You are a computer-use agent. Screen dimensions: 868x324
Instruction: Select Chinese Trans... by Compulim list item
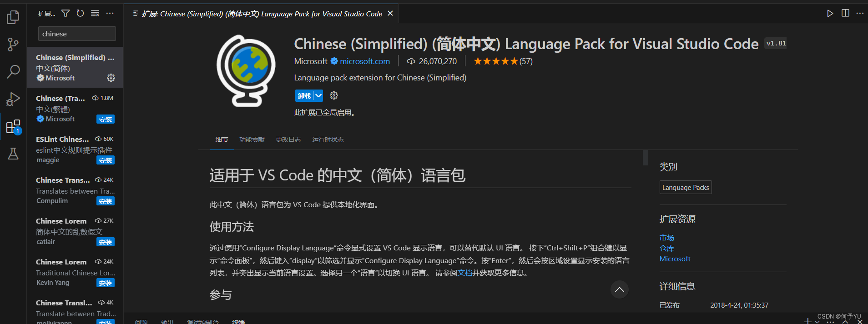pyautogui.click(x=75, y=190)
